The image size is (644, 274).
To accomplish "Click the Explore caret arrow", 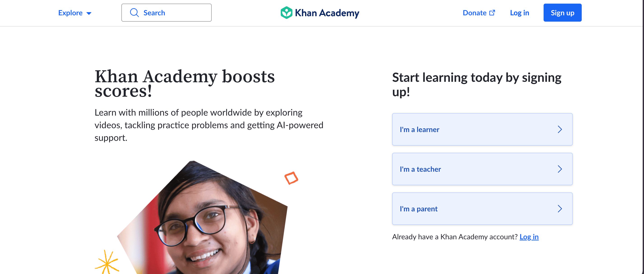I will pos(89,14).
